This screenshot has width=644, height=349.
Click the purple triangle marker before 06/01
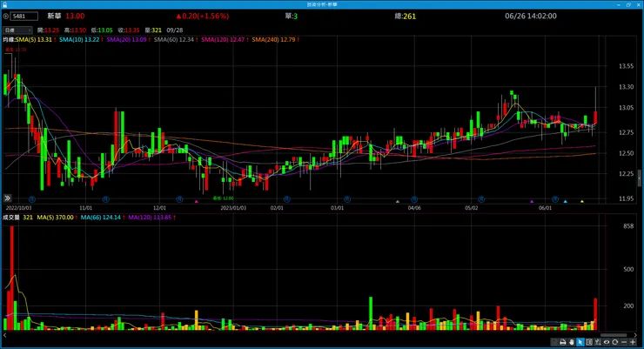click(532, 201)
